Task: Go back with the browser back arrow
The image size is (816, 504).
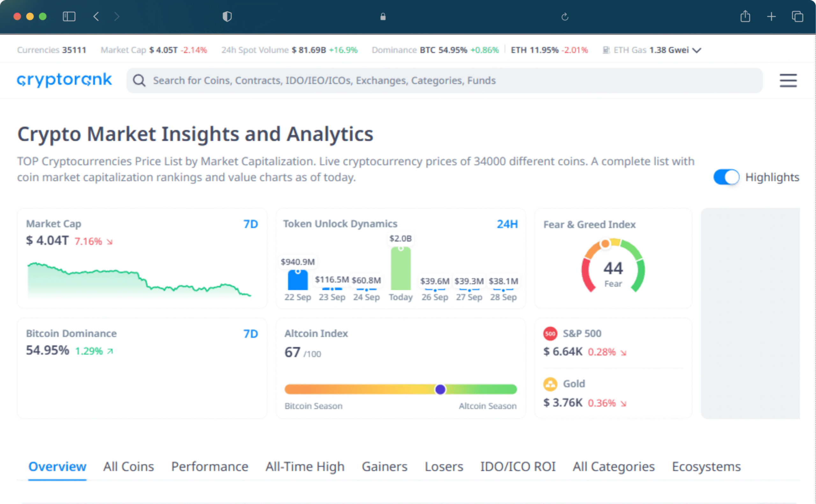Action: (96, 16)
